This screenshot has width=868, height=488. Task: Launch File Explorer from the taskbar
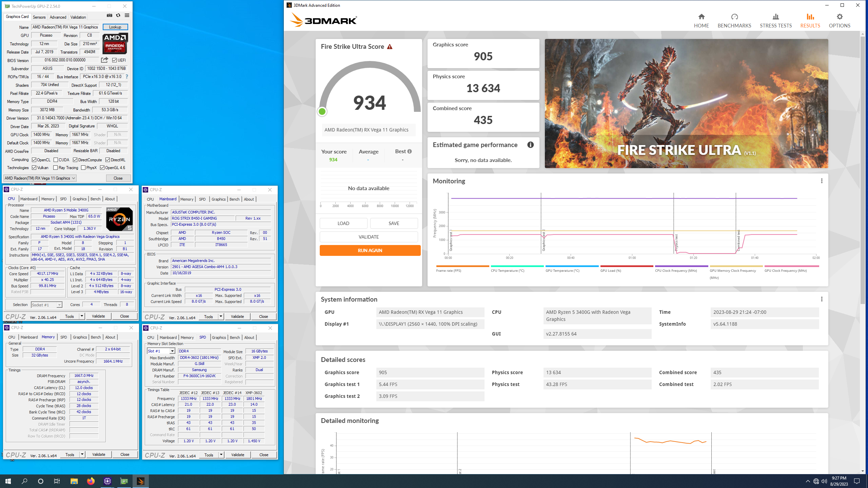click(74, 481)
